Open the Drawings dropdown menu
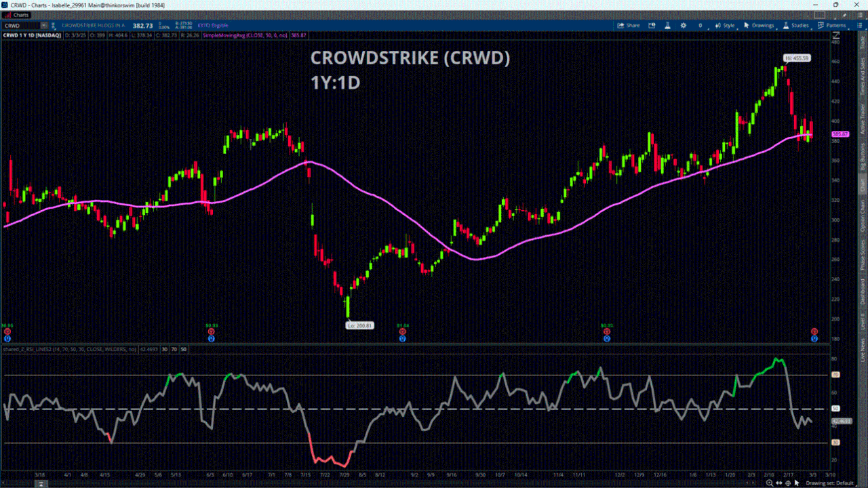 pyautogui.click(x=759, y=26)
